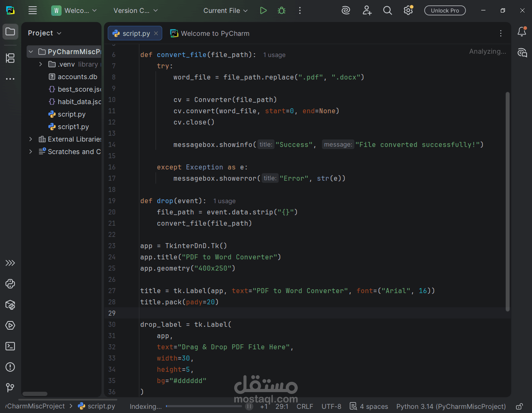Expand the .venv folder in the project tree
Viewport: 532px width, 413px height.
(x=40, y=64)
